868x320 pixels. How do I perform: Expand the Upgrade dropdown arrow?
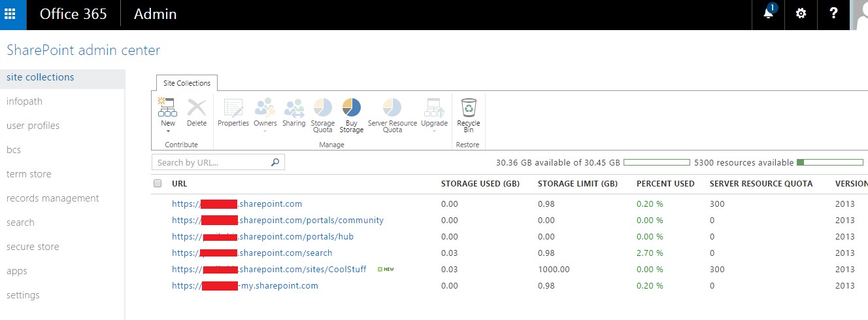[x=434, y=131]
